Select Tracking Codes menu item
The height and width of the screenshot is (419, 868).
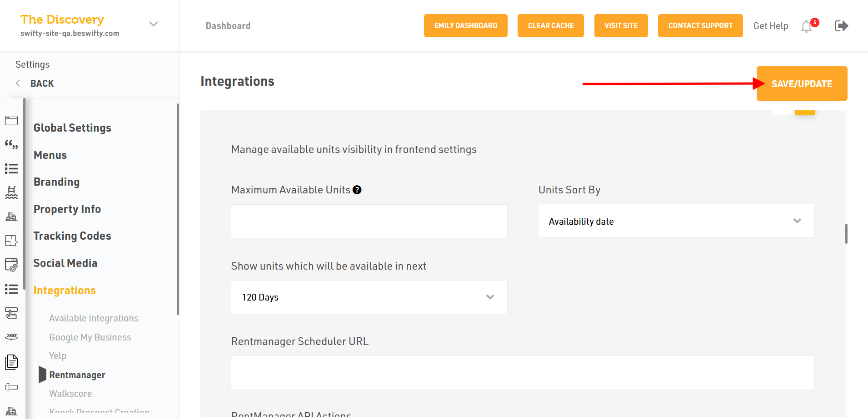[x=72, y=236]
